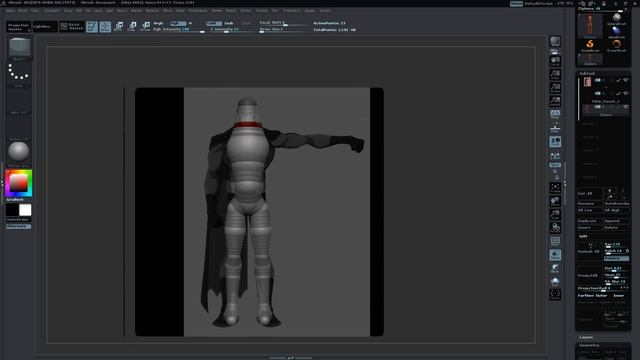Toggle the Solo mode icon
This screenshot has width=640, height=360.
point(555,282)
